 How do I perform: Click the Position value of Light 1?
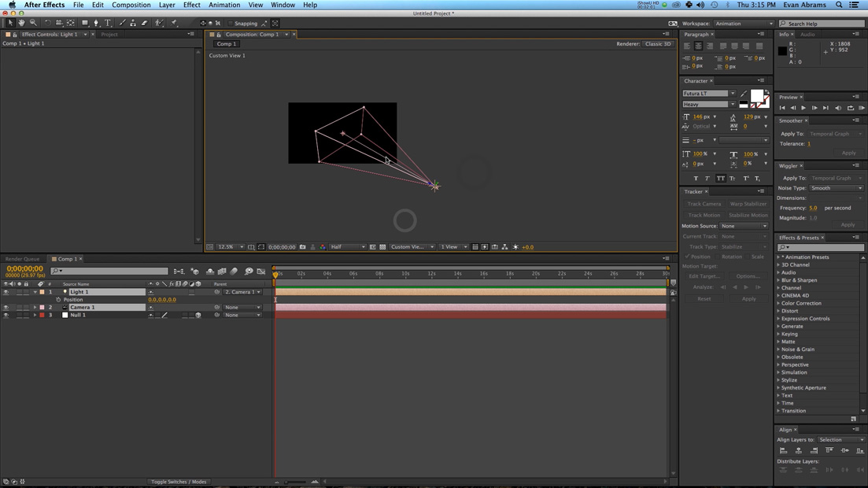(163, 299)
